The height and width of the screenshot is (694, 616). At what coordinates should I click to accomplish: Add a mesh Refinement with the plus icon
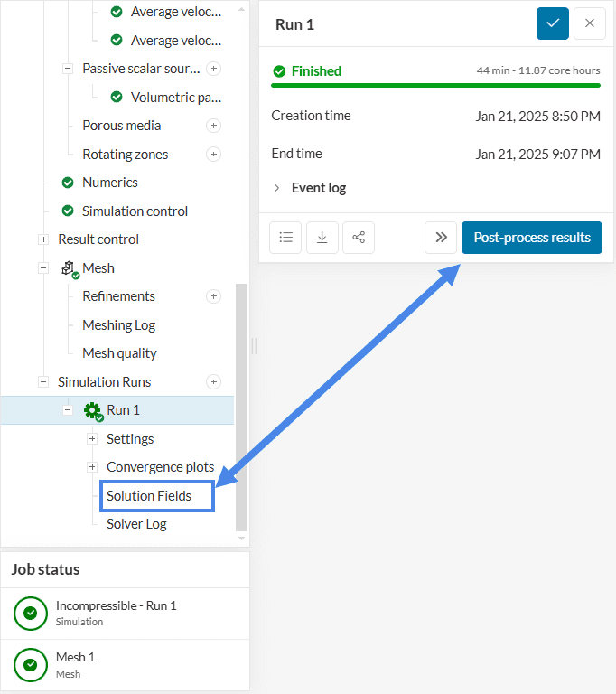click(214, 296)
